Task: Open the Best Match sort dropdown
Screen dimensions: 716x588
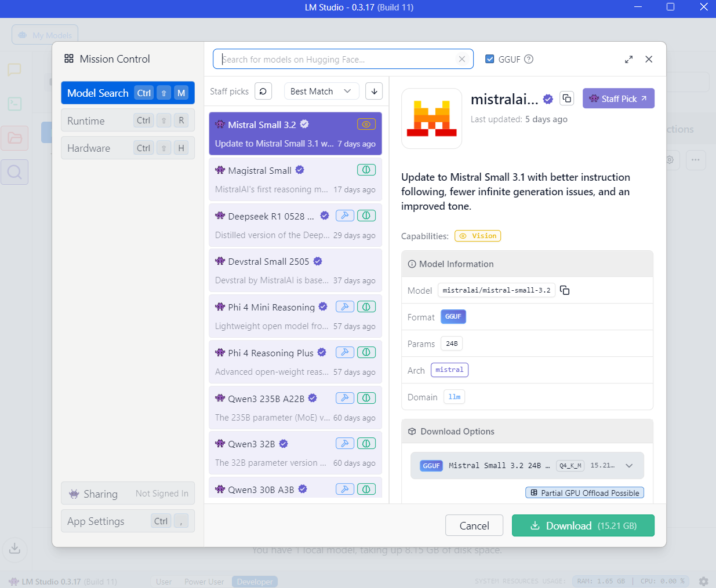Action: [x=322, y=91]
